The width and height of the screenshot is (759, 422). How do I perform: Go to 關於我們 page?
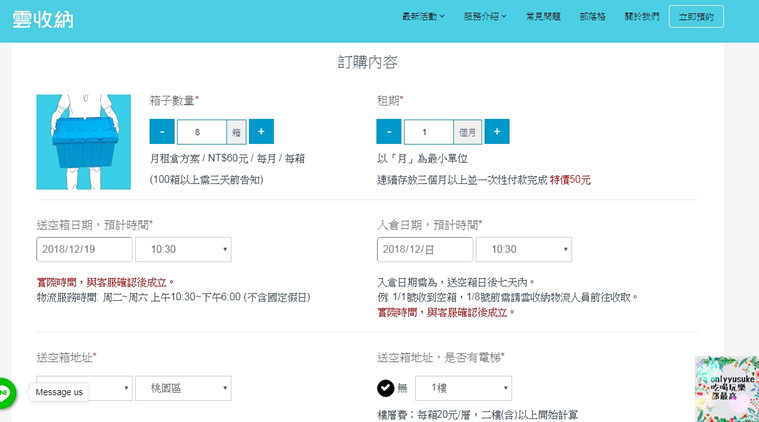pyautogui.click(x=642, y=16)
